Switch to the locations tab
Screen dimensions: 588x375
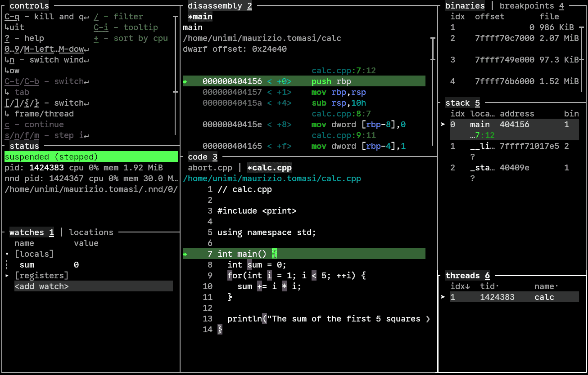pos(91,232)
